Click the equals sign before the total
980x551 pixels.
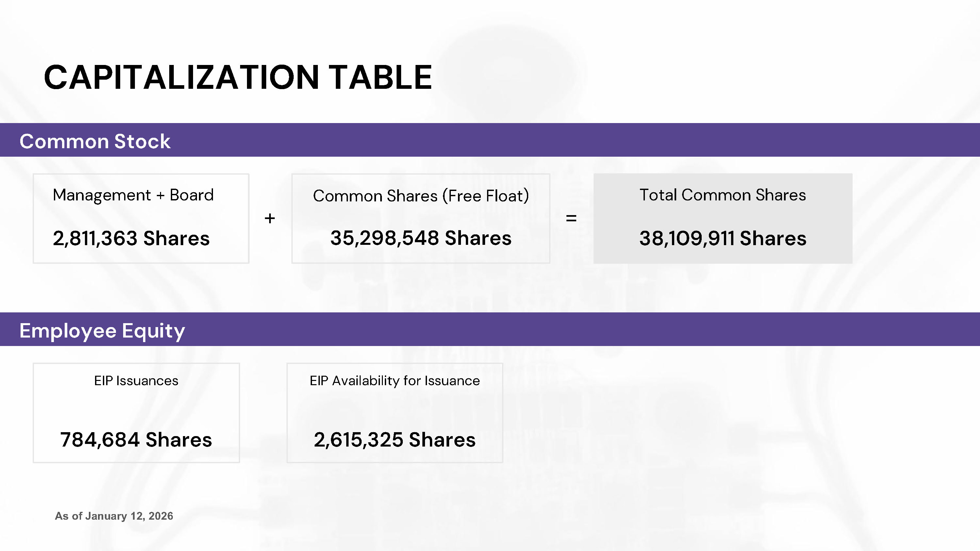click(571, 218)
